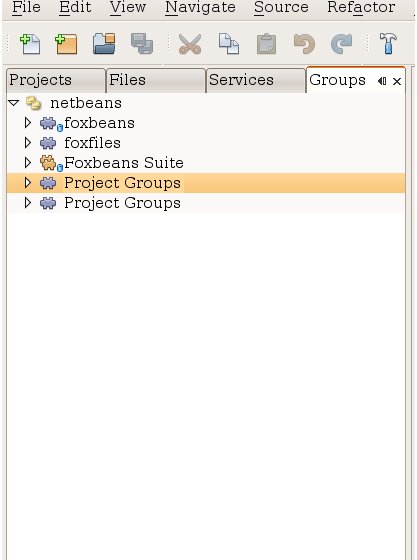Select the unhighlighted Project Groups row
417x560 pixels.
point(206,203)
